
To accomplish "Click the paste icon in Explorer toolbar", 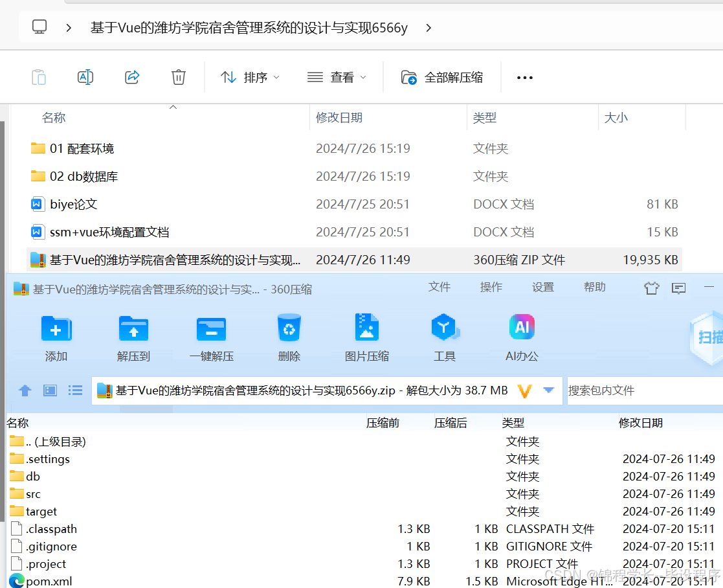I will pos(39,77).
